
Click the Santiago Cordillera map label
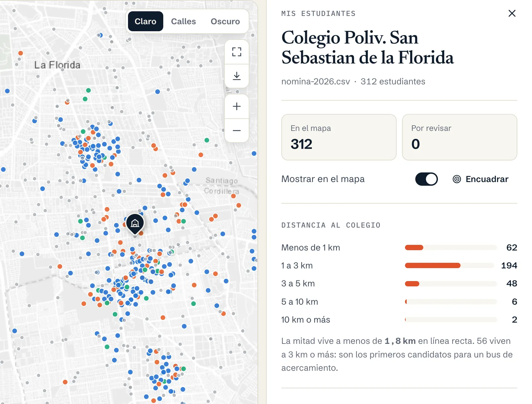point(221,186)
